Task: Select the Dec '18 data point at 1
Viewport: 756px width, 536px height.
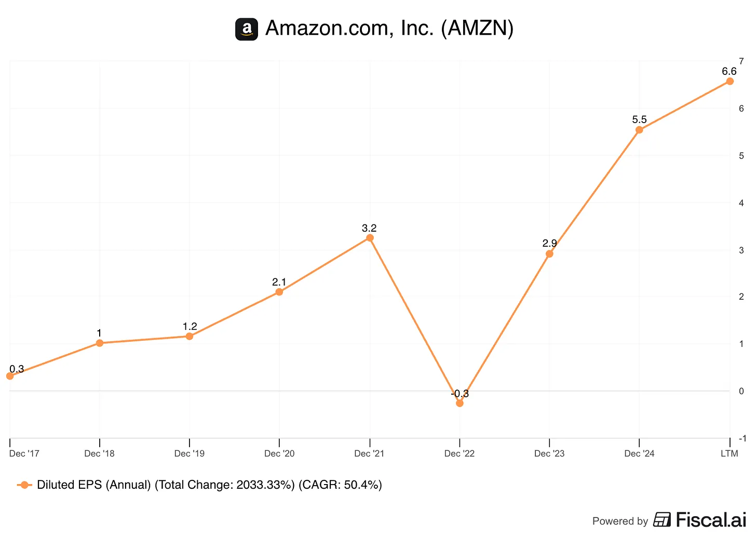Action: coord(100,343)
